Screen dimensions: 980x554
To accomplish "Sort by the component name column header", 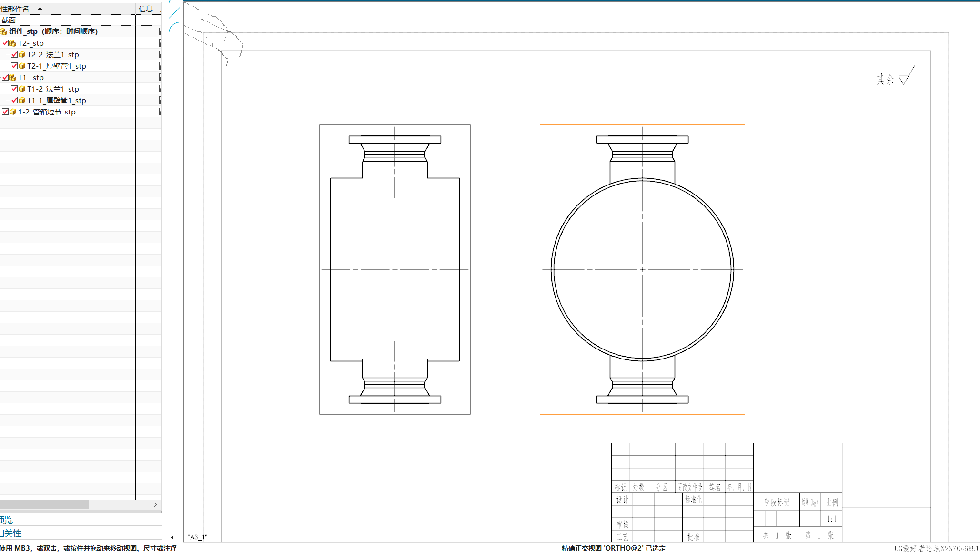I will pyautogui.click(x=68, y=9).
